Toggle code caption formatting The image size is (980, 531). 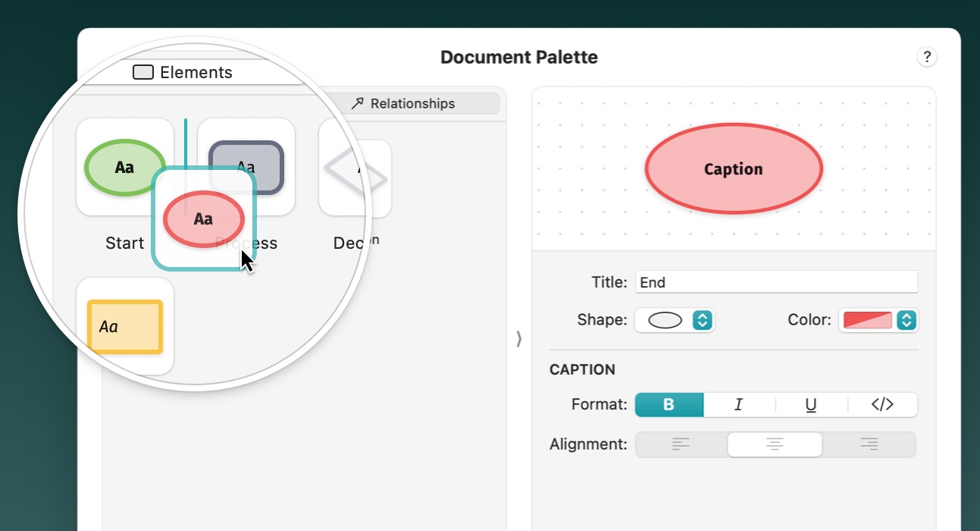(882, 404)
